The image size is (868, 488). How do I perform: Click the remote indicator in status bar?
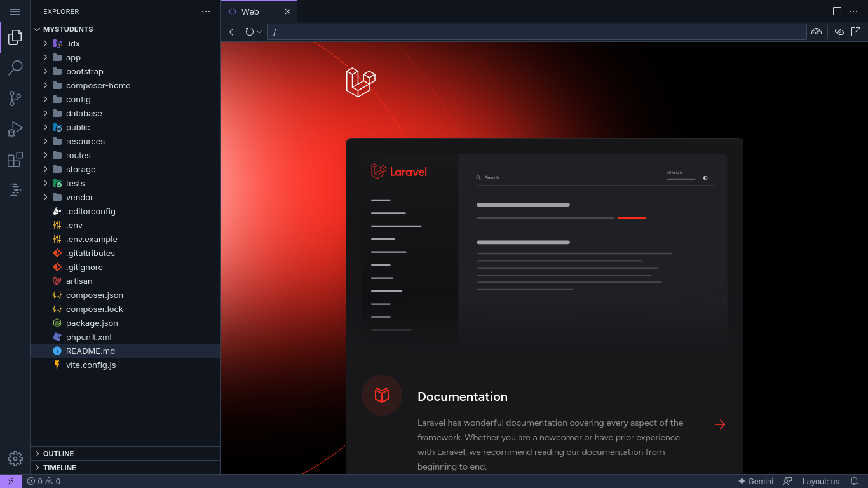pos(11,481)
